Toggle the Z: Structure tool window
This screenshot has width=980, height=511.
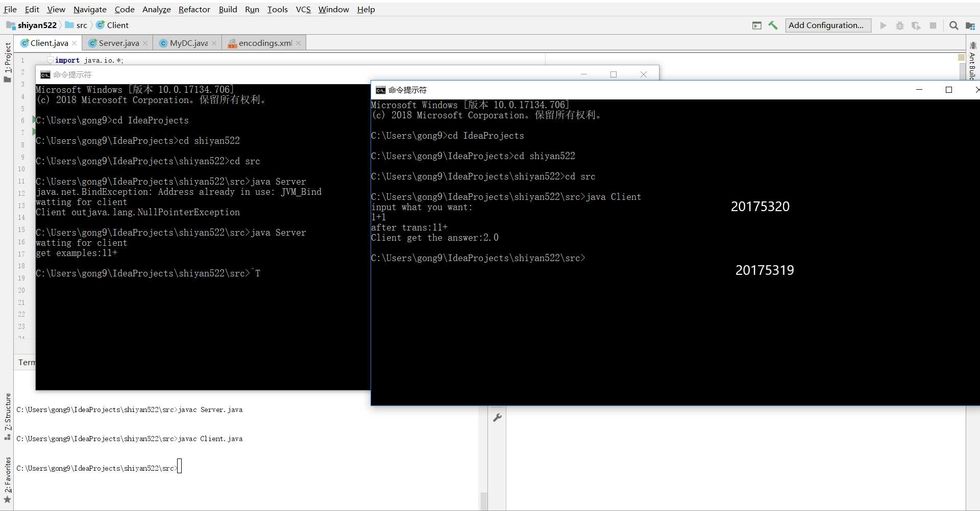click(7, 416)
